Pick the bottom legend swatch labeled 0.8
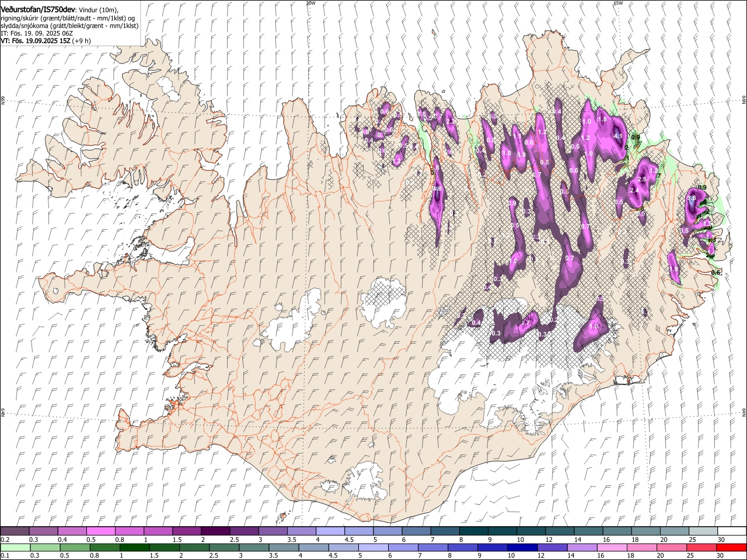 pos(104,547)
